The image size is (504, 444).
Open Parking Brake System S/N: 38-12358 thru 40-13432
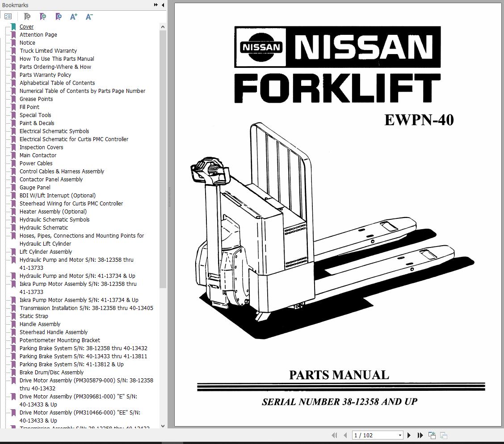(84, 348)
